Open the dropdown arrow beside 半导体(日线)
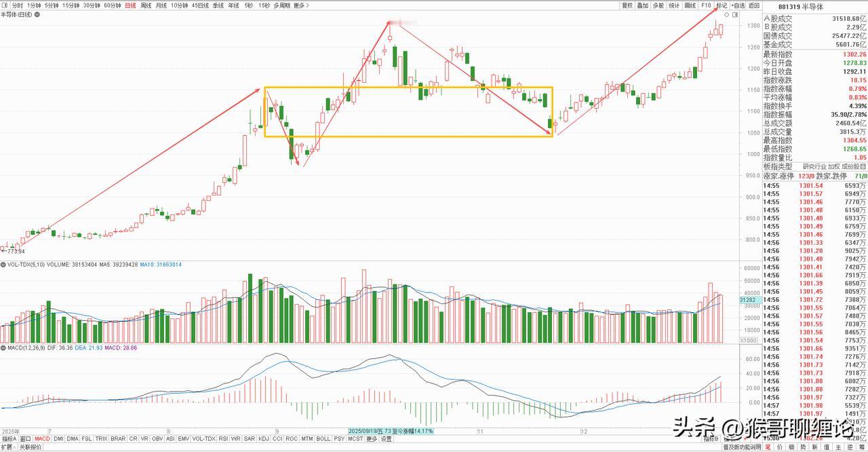 click(37, 14)
